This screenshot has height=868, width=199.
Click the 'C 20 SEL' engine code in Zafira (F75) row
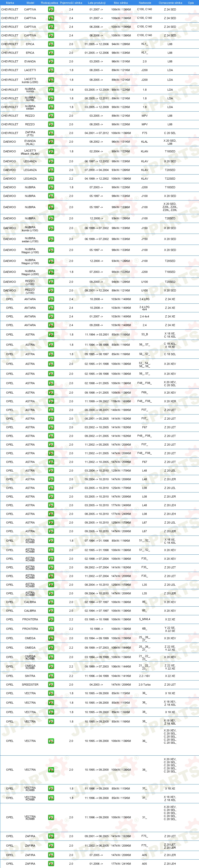170,133
